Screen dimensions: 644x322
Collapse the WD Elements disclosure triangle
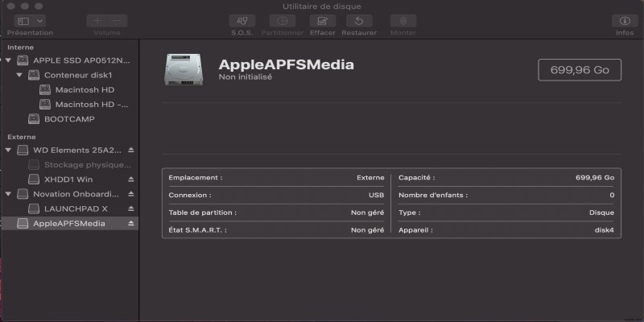[8, 150]
